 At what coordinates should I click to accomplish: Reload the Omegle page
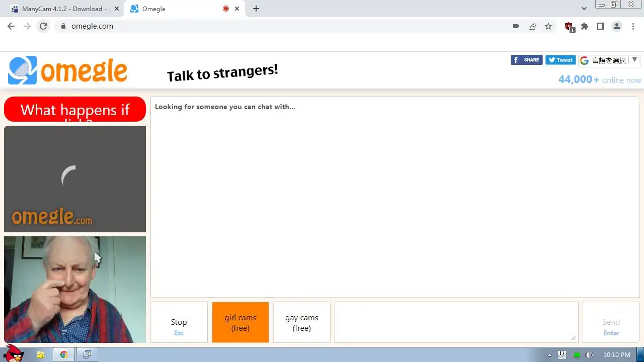pos(43,26)
